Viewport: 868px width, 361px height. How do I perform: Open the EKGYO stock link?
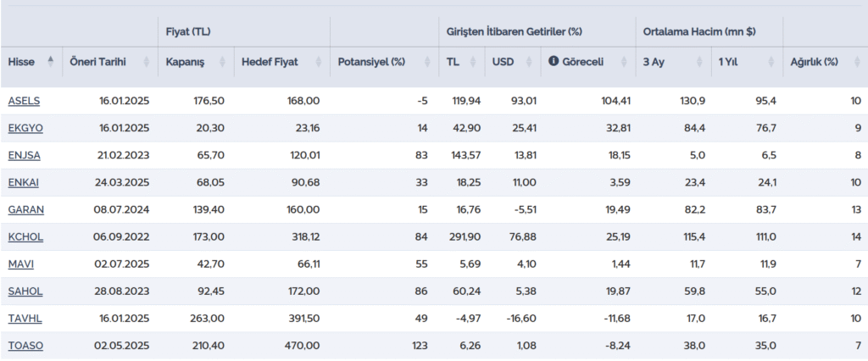coord(25,129)
